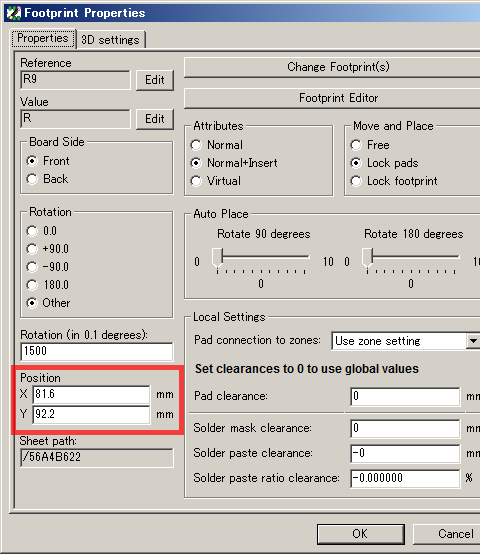Switch to the 3D settings tab
Viewport: 480px width, 554px height.
pyautogui.click(x=110, y=40)
